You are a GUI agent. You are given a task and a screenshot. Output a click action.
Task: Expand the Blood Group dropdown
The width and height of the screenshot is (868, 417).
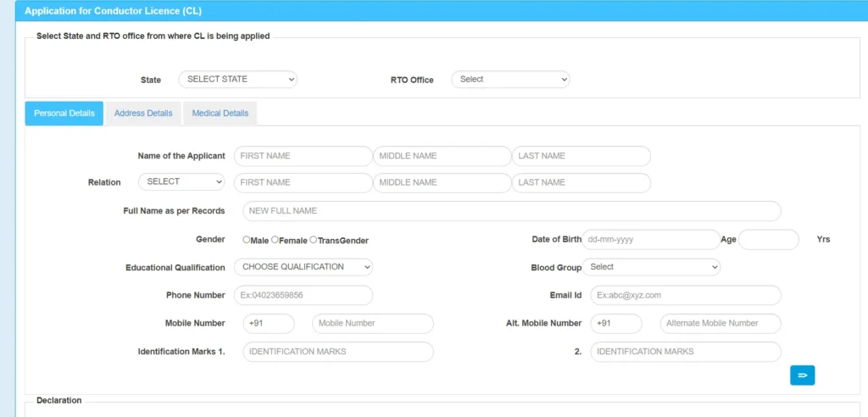(651, 267)
